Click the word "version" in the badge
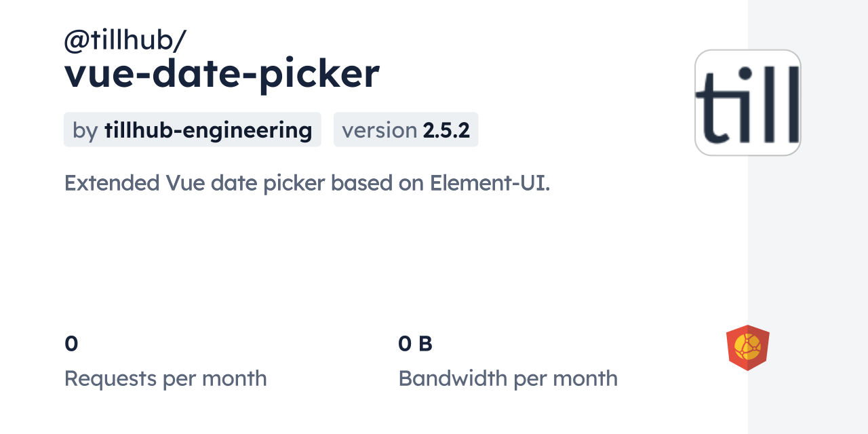Screen dimensions: 868x434 coord(379,130)
